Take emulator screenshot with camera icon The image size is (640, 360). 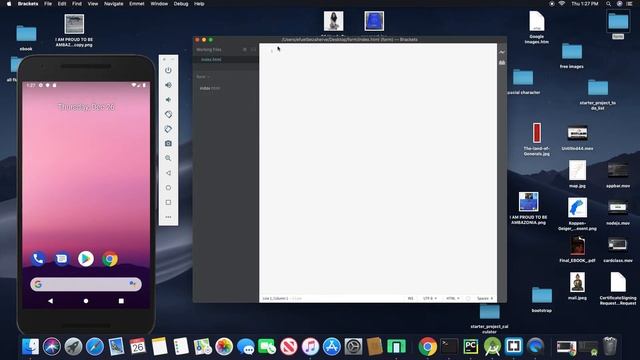pos(168,144)
